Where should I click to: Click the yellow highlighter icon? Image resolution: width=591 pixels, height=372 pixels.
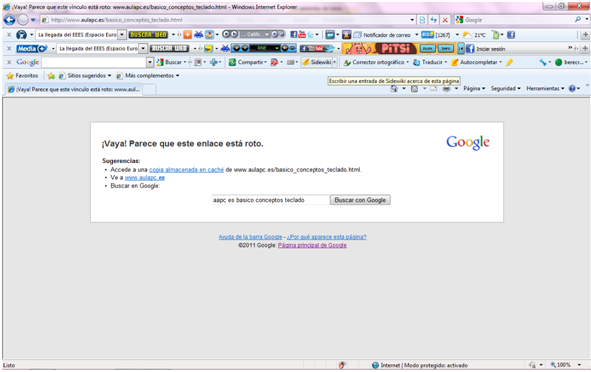(x=510, y=62)
